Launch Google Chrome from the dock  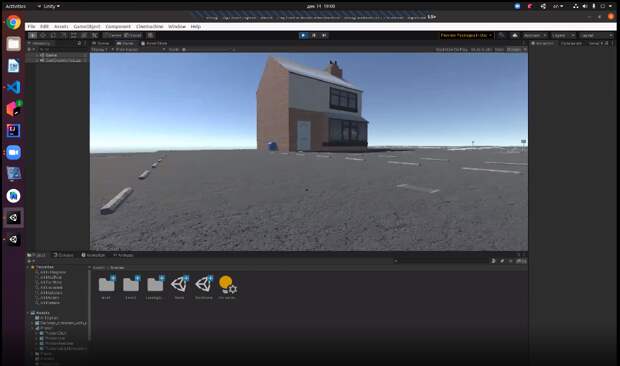click(13, 23)
